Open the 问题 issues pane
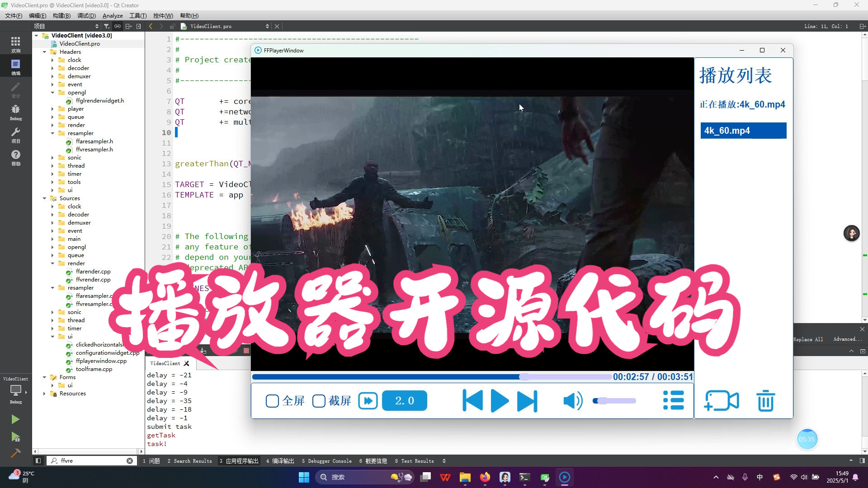 point(151,461)
